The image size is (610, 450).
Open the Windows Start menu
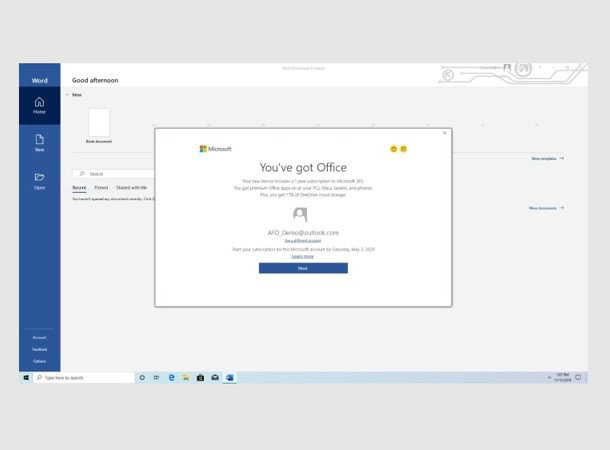pos(26,377)
